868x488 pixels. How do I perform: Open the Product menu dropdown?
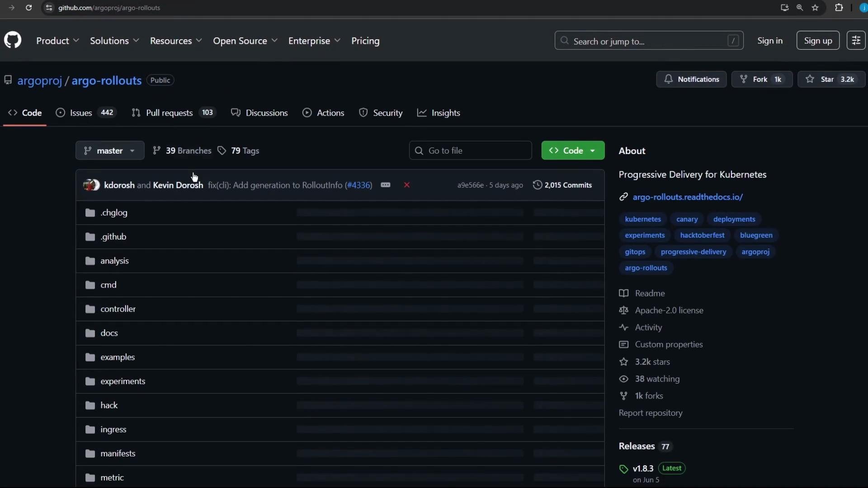click(x=57, y=41)
